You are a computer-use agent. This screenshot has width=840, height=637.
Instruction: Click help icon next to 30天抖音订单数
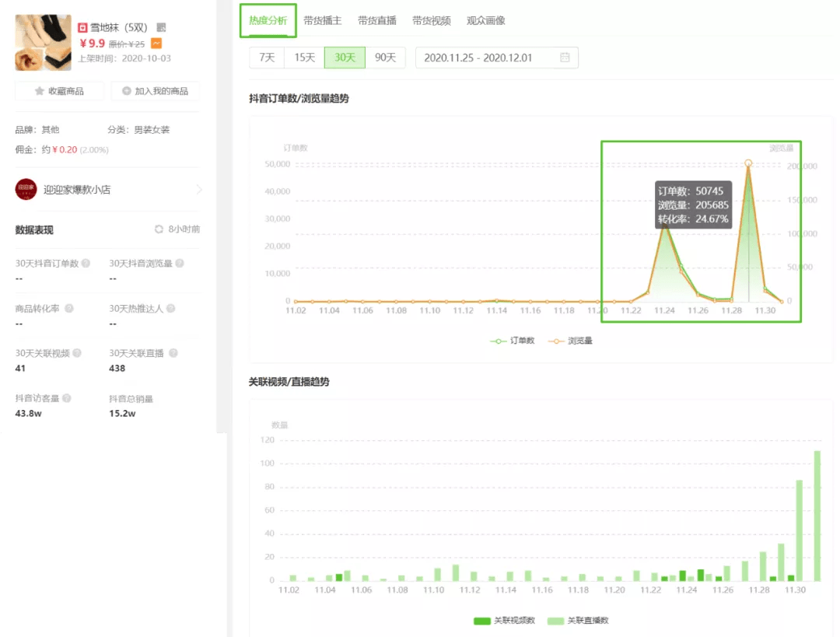tap(86, 264)
